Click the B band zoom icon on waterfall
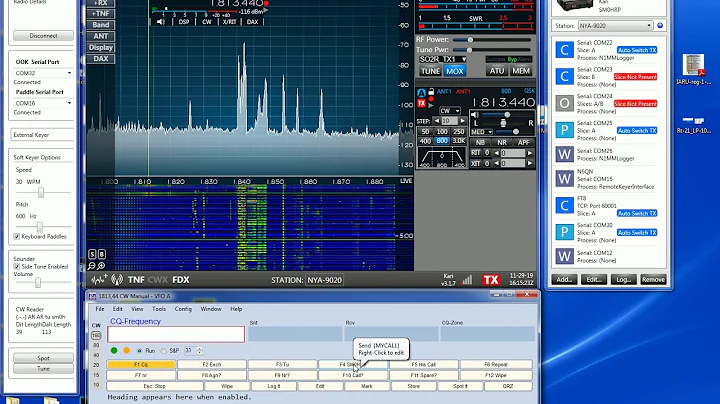720x404 pixels. coord(101,254)
